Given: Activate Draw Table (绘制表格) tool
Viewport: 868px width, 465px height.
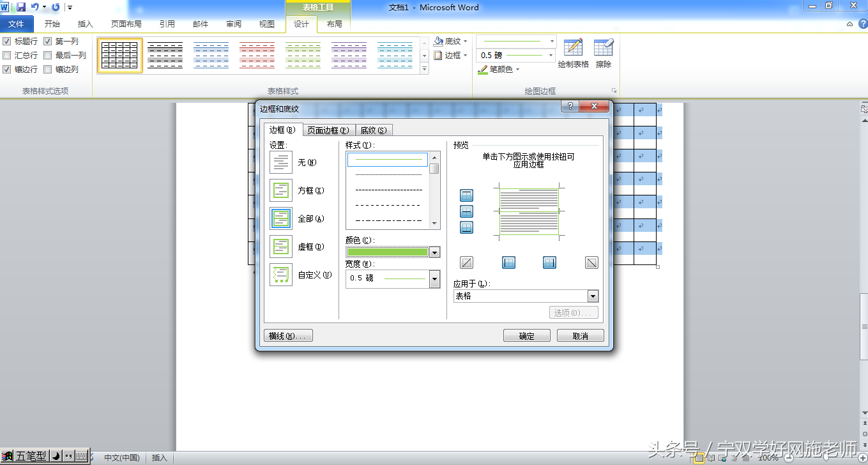Looking at the screenshot, I should tap(574, 53).
